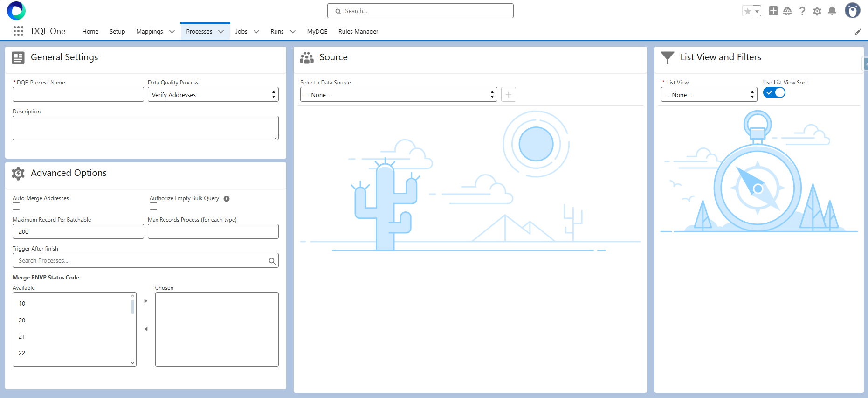Image resolution: width=868 pixels, height=398 pixels.
Task: Move selection to Available with left arrow
Action: point(146,329)
